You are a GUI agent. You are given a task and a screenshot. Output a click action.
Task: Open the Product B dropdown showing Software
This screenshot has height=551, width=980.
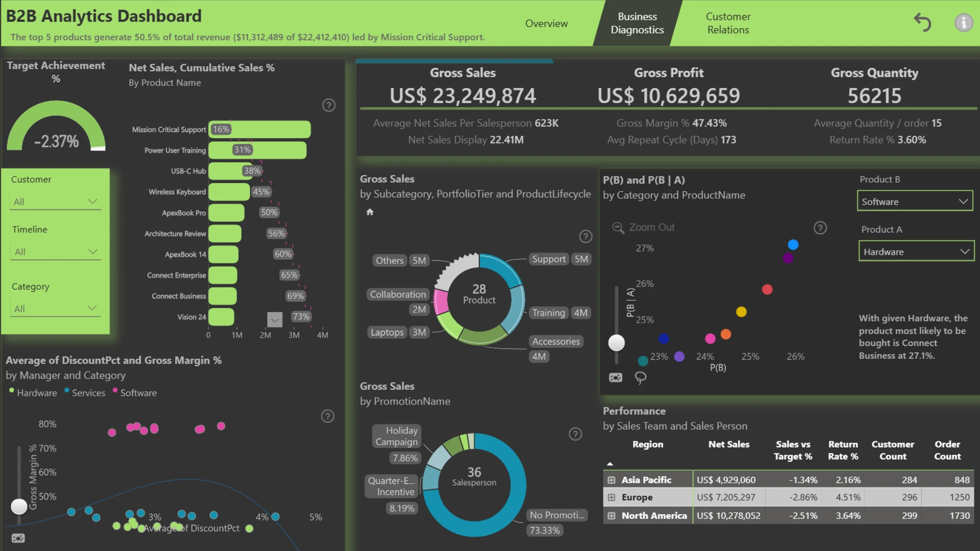[x=915, y=202]
